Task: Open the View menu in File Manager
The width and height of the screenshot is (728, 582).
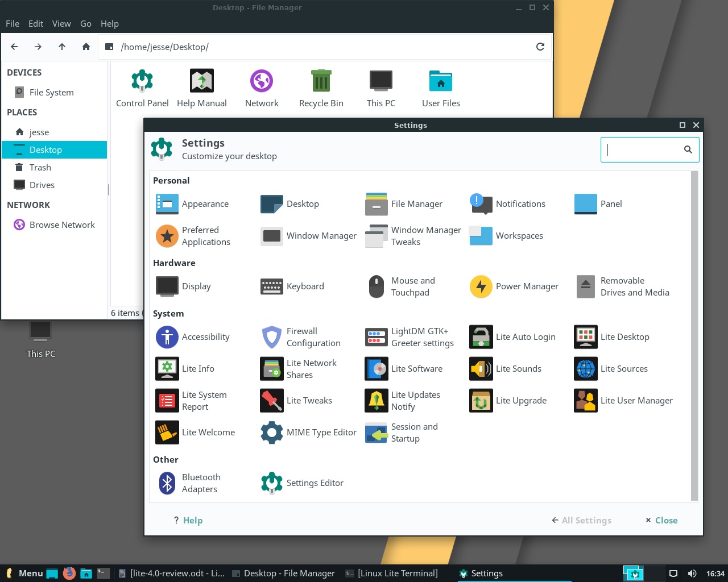Action: [x=61, y=24]
